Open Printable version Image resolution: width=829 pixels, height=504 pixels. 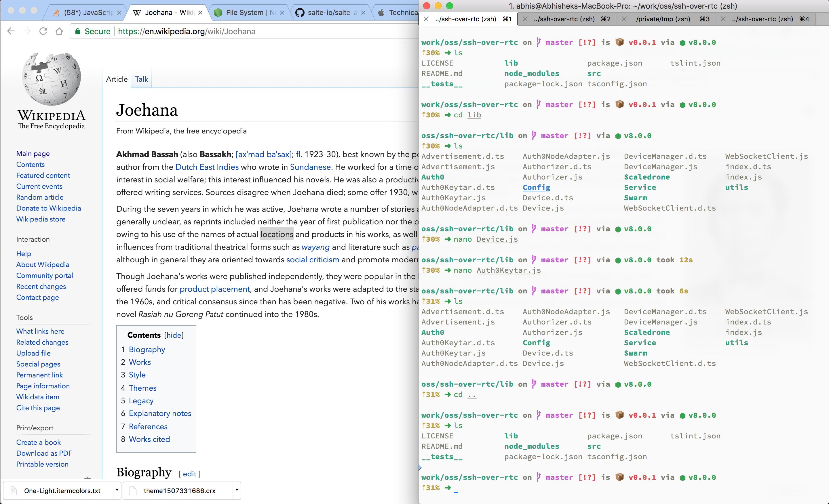(x=42, y=464)
